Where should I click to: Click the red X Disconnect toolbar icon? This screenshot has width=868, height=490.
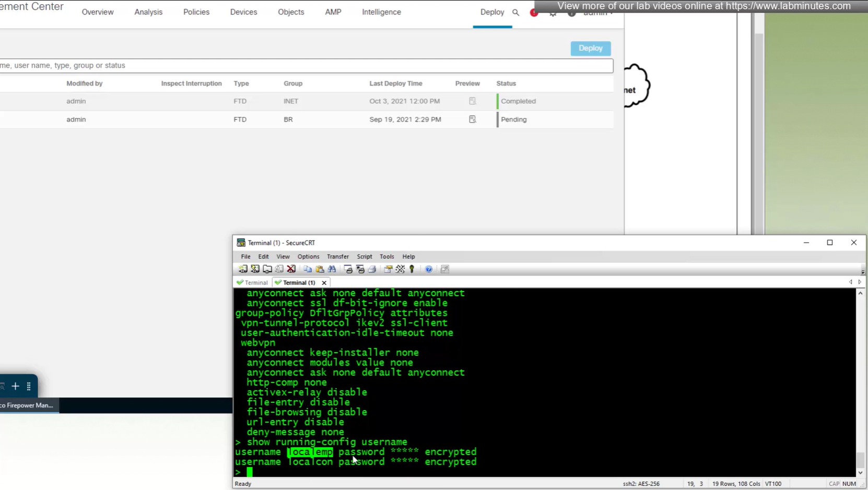tap(291, 269)
